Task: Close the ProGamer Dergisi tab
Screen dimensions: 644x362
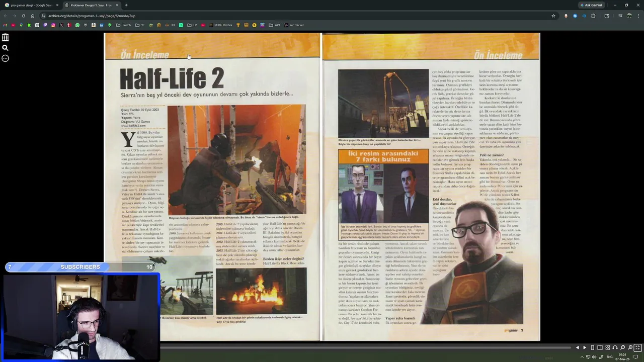Action: [x=117, y=5]
